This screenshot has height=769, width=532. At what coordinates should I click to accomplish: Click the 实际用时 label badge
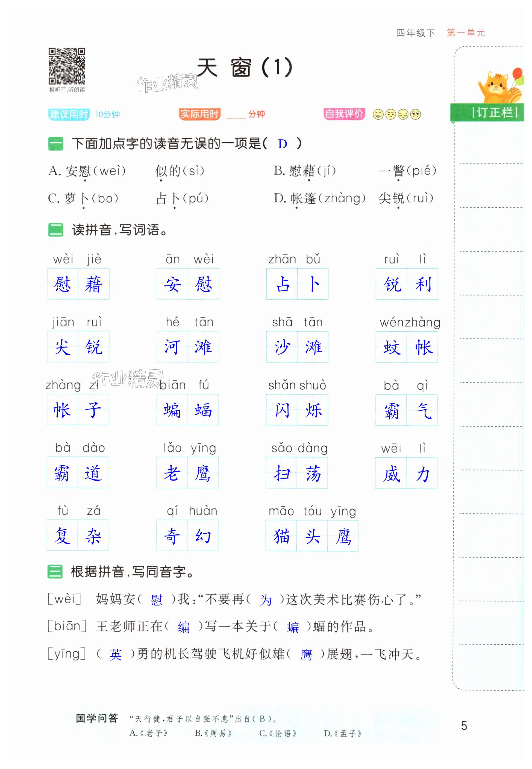199,114
